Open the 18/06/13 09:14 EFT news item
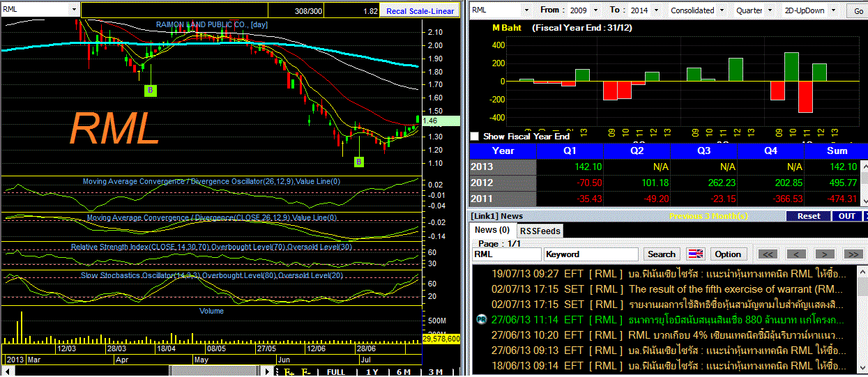The height and width of the screenshot is (377, 868). (x=669, y=365)
